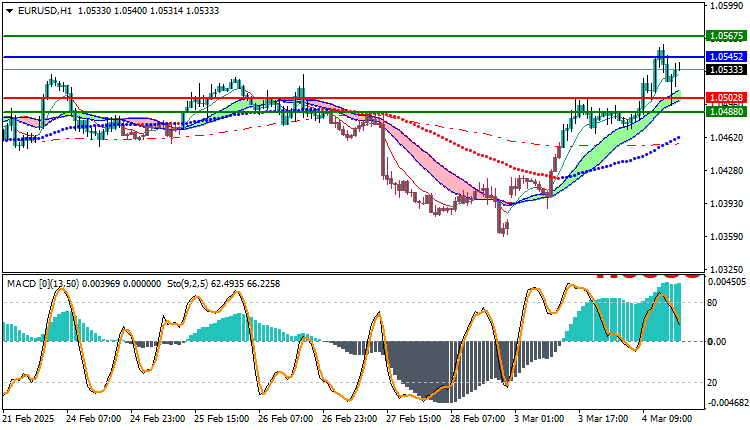This screenshot has height=430, width=750.
Task: Select the red 1.05028 price level label
Action: pyautogui.click(x=726, y=98)
